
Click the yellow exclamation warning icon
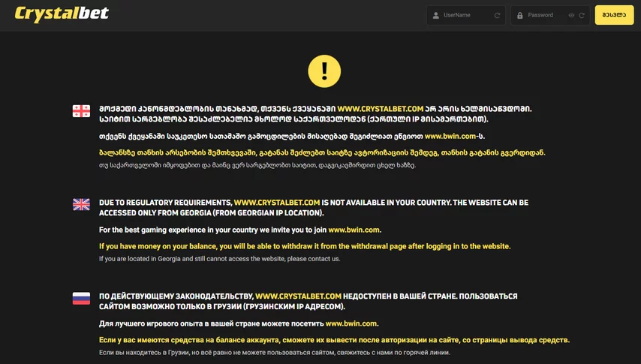pos(324,71)
